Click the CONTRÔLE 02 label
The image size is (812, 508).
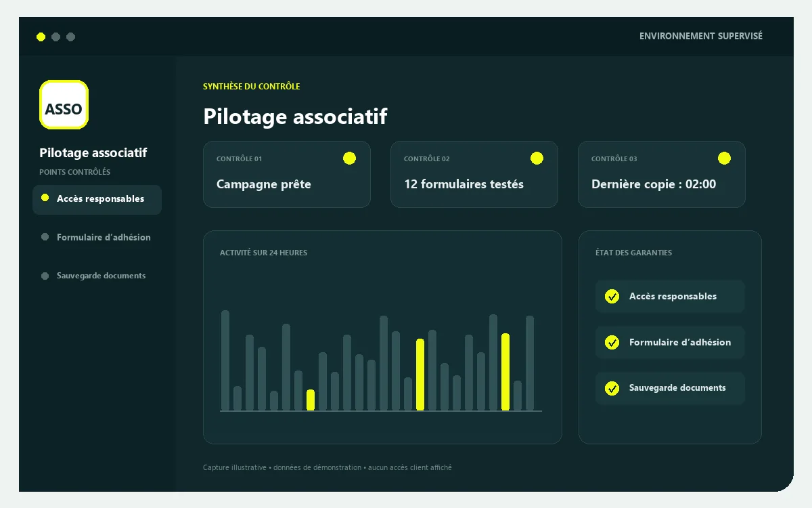tap(426, 159)
